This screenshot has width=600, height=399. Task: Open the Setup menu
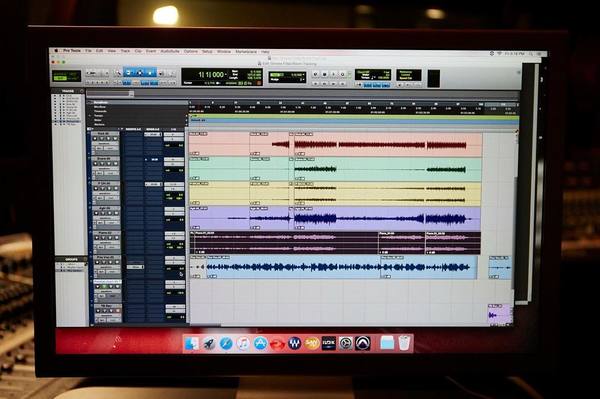click(x=207, y=51)
